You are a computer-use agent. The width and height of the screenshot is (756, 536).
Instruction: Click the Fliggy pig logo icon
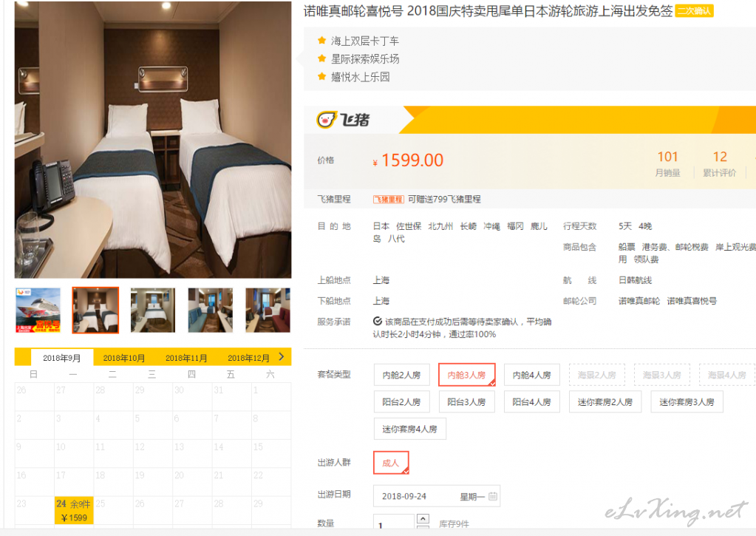coord(327,120)
